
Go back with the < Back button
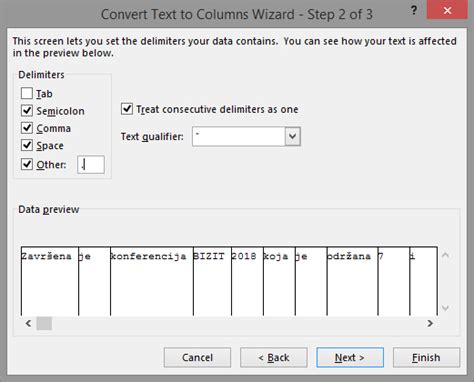click(x=274, y=358)
